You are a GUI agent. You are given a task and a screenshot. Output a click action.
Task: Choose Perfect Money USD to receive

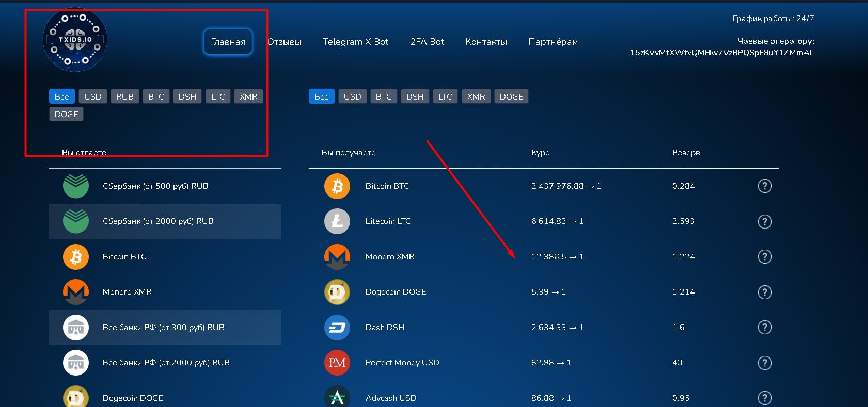[x=544, y=363]
